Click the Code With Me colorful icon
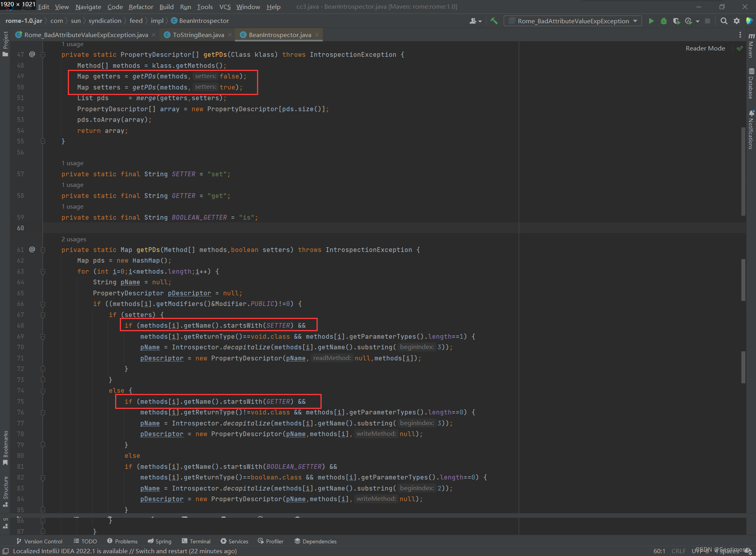This screenshot has height=556, width=756. point(749,21)
